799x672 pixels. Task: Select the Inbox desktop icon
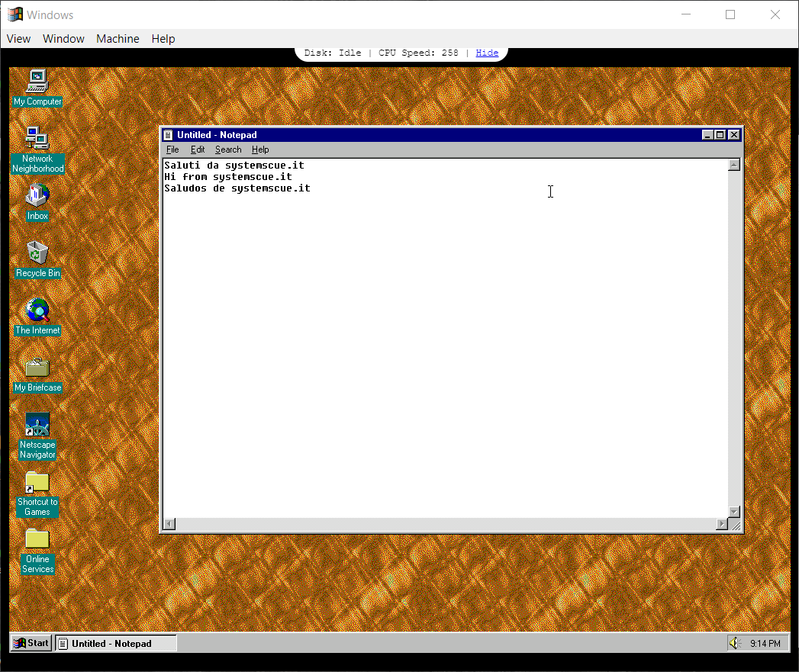click(37, 202)
